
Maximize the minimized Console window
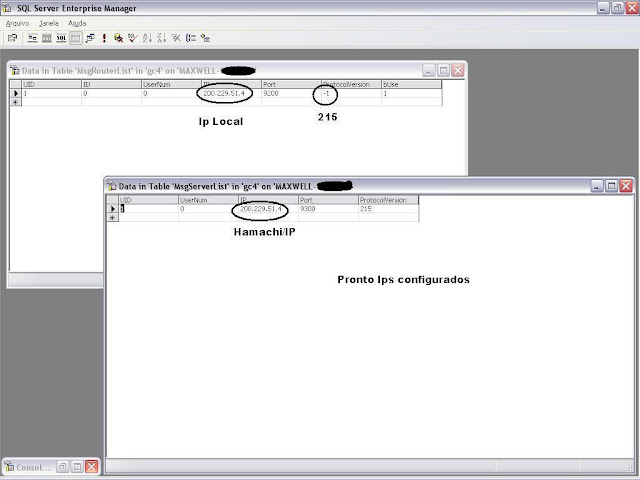[77, 466]
